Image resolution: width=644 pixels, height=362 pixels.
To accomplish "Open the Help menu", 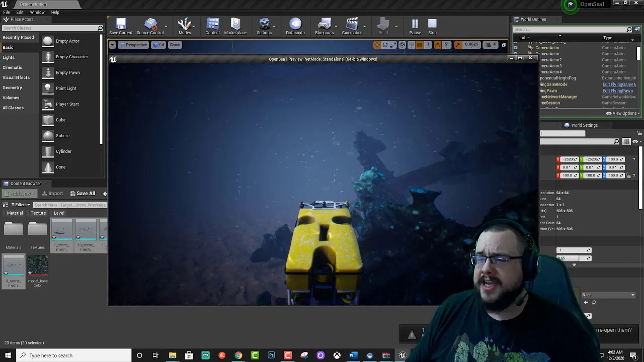I will click(55, 12).
